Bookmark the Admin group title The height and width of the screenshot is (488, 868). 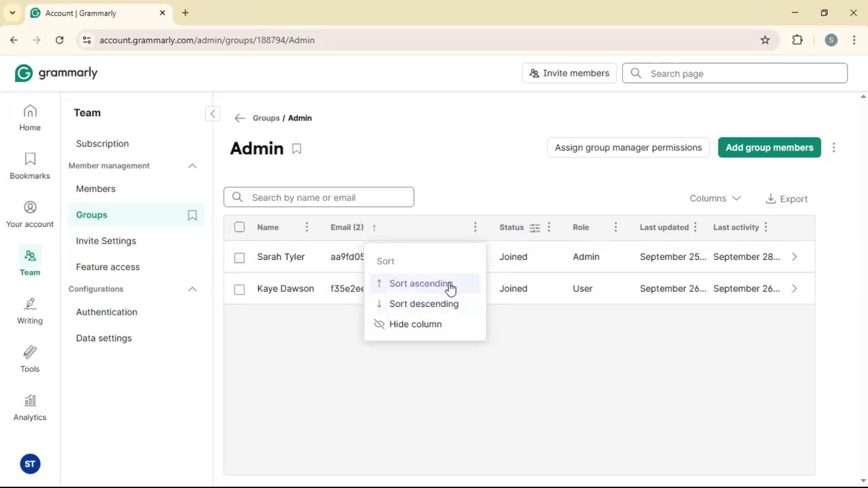297,149
